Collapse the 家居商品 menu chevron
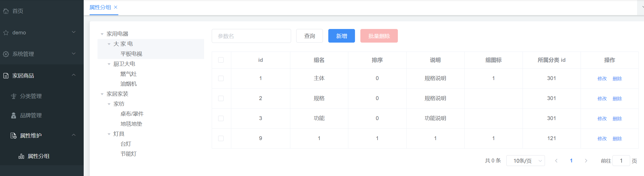The image size is (644, 176). pyautogui.click(x=74, y=75)
